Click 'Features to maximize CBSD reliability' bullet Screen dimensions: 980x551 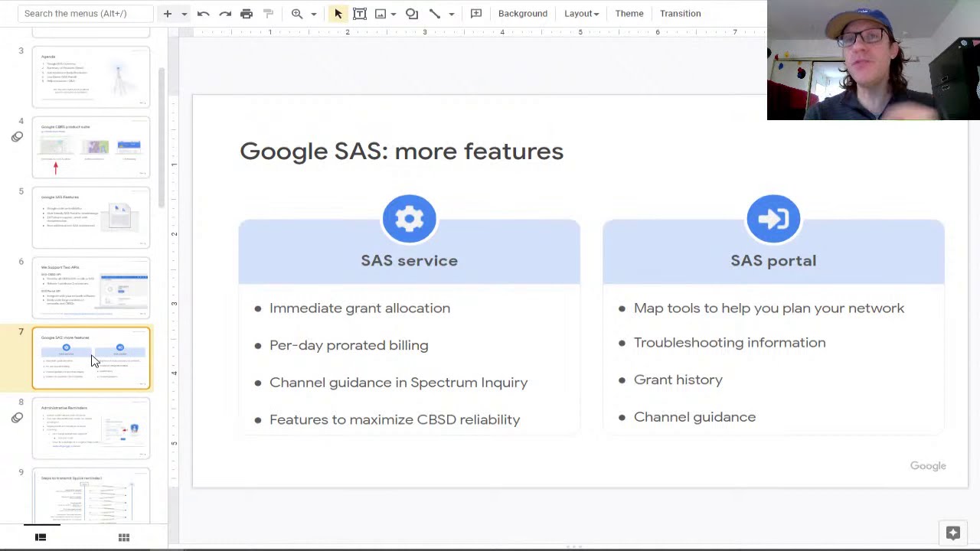pyautogui.click(x=395, y=419)
